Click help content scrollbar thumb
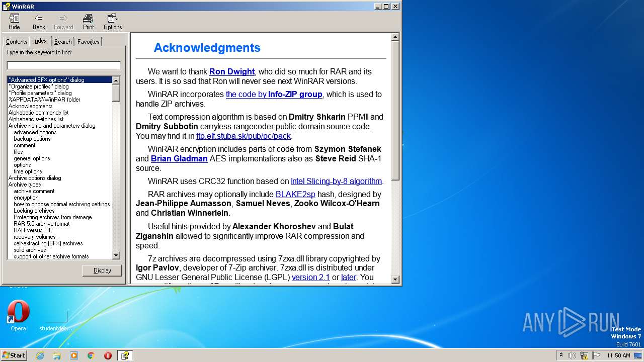644x362 pixels. point(395,111)
